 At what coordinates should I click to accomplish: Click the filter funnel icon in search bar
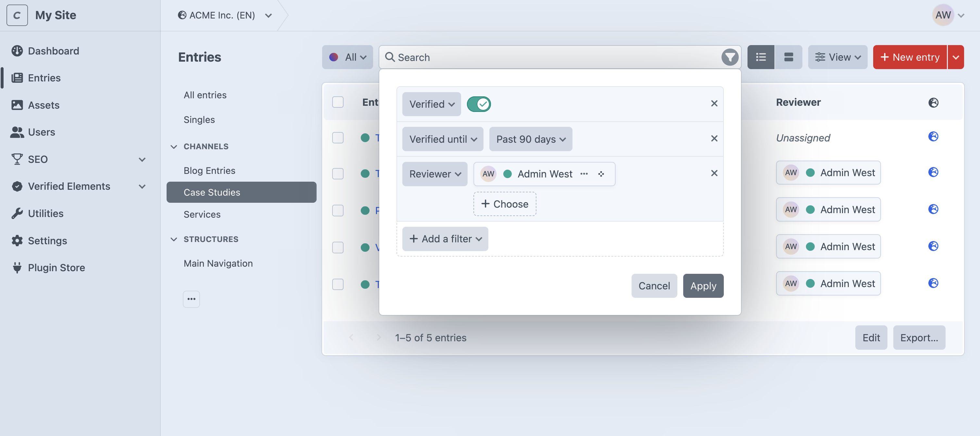point(730,57)
